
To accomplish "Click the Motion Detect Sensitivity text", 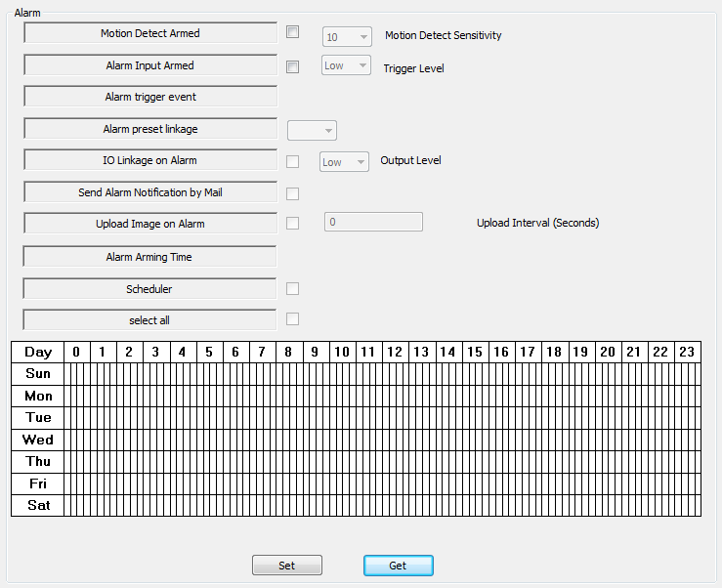I will tap(443, 35).
